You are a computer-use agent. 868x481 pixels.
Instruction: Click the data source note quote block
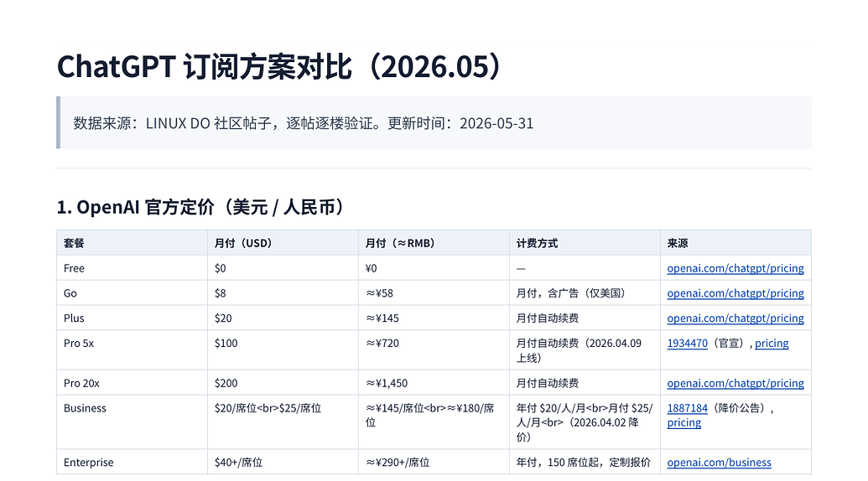click(434, 122)
